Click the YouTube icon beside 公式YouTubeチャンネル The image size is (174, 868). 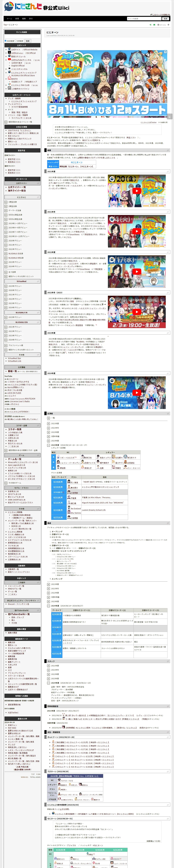click(x=9, y=59)
